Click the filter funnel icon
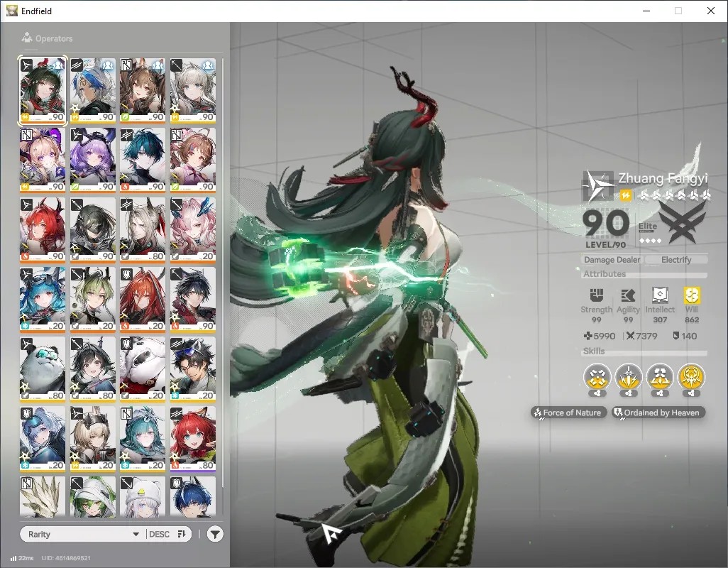 coord(215,534)
